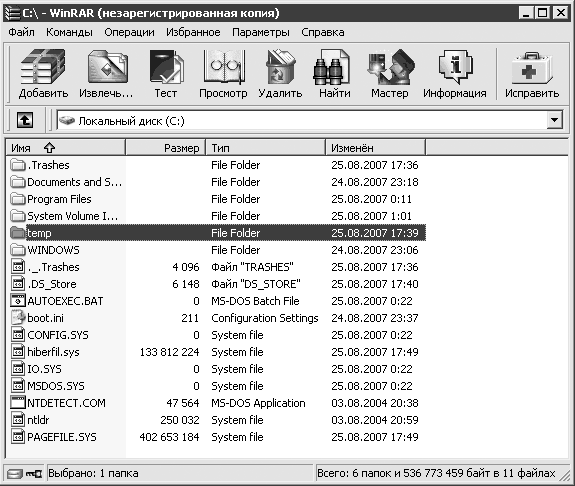Click the NTDETECT.COM file icon
The image size is (575, 486).
pos(18,403)
